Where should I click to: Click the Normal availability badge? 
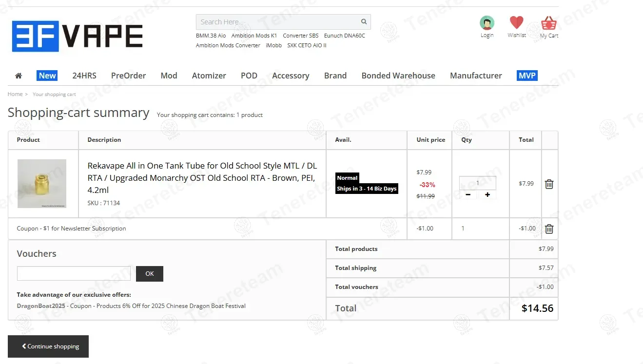pos(347,178)
